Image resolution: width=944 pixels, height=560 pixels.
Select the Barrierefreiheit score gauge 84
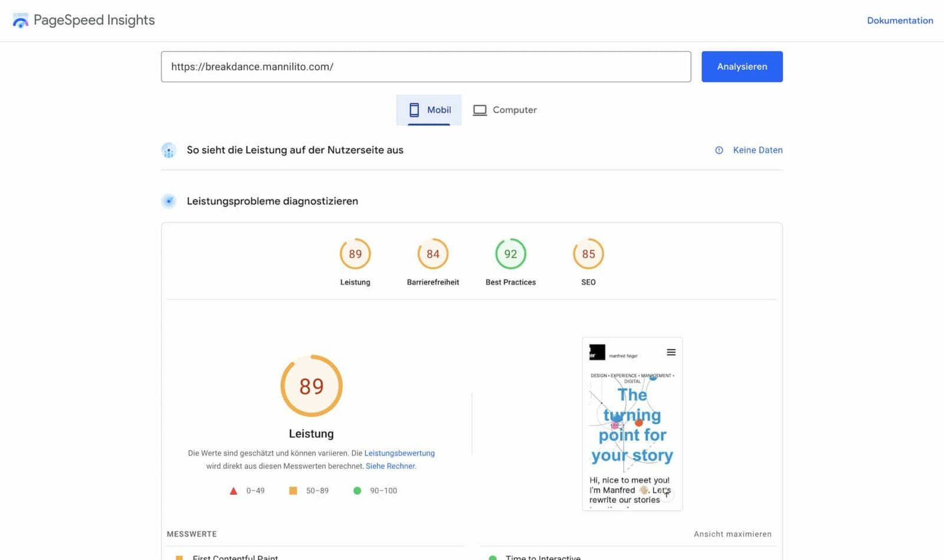point(433,254)
